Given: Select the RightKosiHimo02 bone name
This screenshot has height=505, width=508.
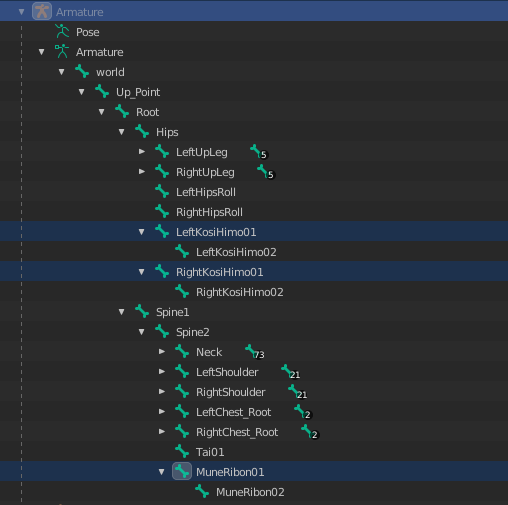Looking at the screenshot, I should click(240, 292).
